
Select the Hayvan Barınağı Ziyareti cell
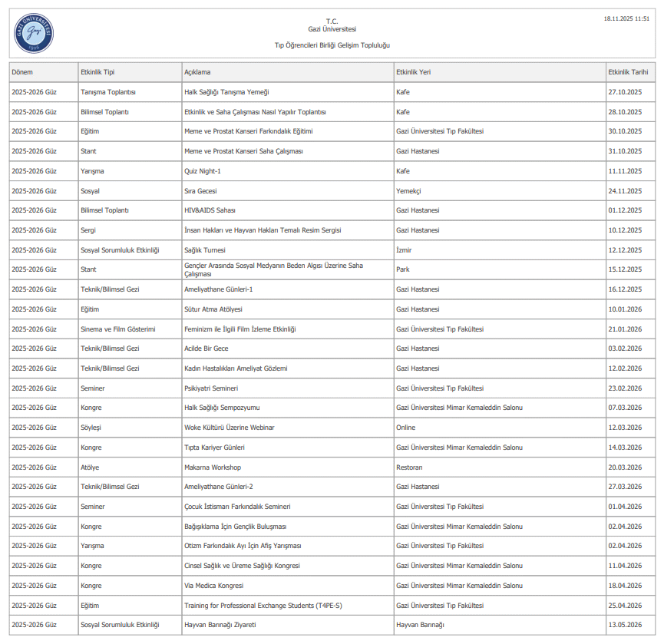point(220,625)
